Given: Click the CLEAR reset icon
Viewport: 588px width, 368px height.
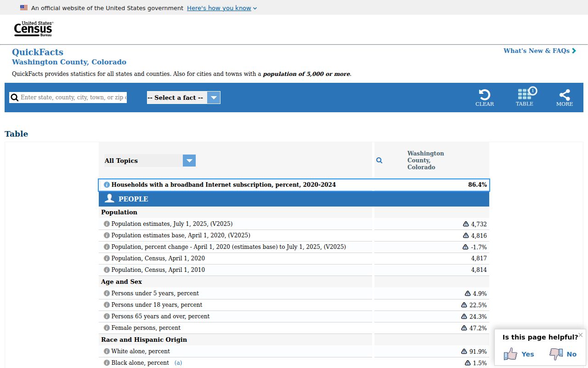Looking at the screenshot, I should [x=484, y=95].
